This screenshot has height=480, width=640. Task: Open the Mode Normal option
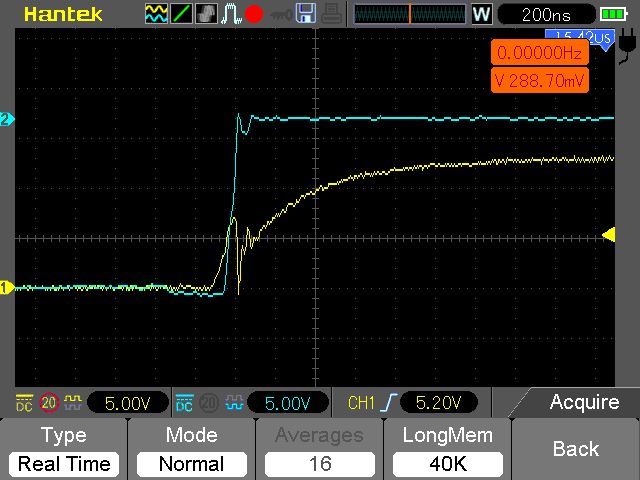click(191, 449)
